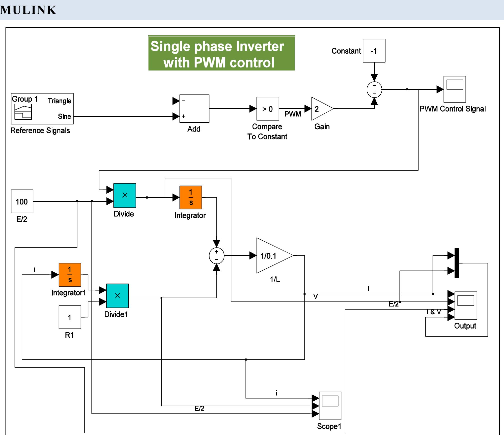Click the PWM signal line label
This screenshot has height=435, width=504.
[293, 114]
